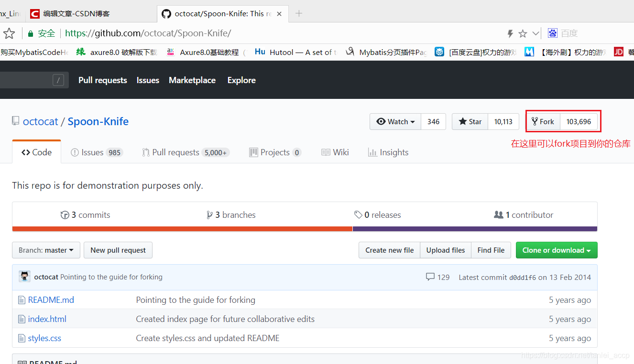Open the Watch notifications dropdown
The width and height of the screenshot is (634, 364).
point(395,122)
